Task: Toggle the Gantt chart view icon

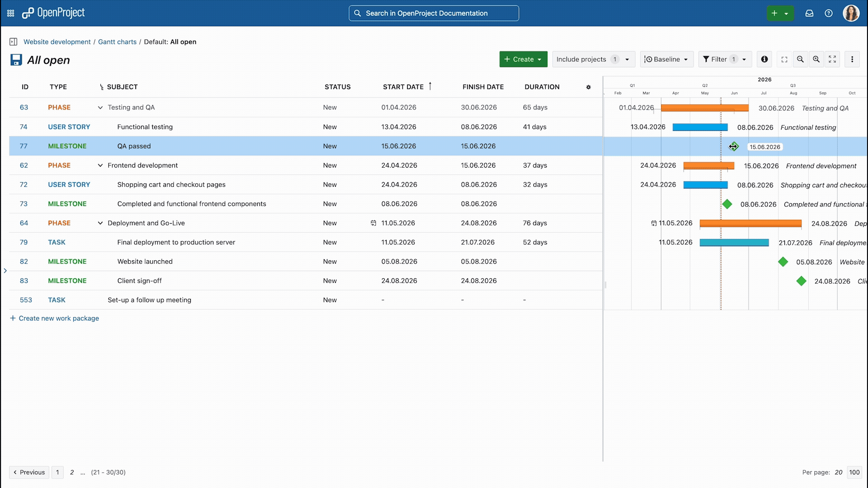Action: [784, 59]
